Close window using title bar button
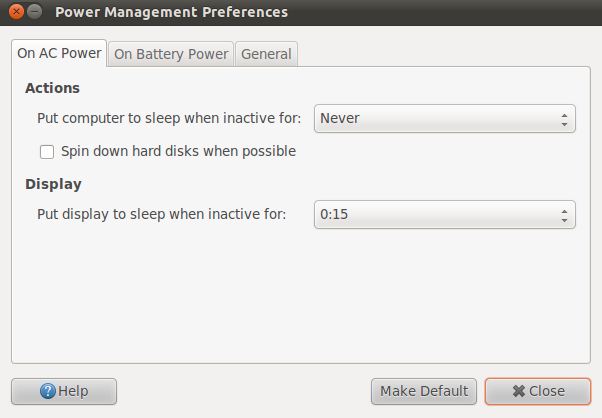 coord(15,12)
